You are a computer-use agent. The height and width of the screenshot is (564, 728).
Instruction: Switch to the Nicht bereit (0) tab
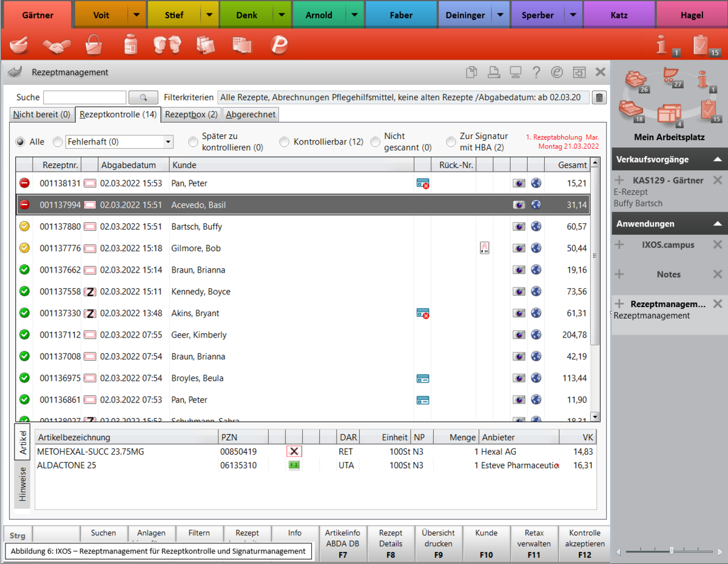[42, 114]
